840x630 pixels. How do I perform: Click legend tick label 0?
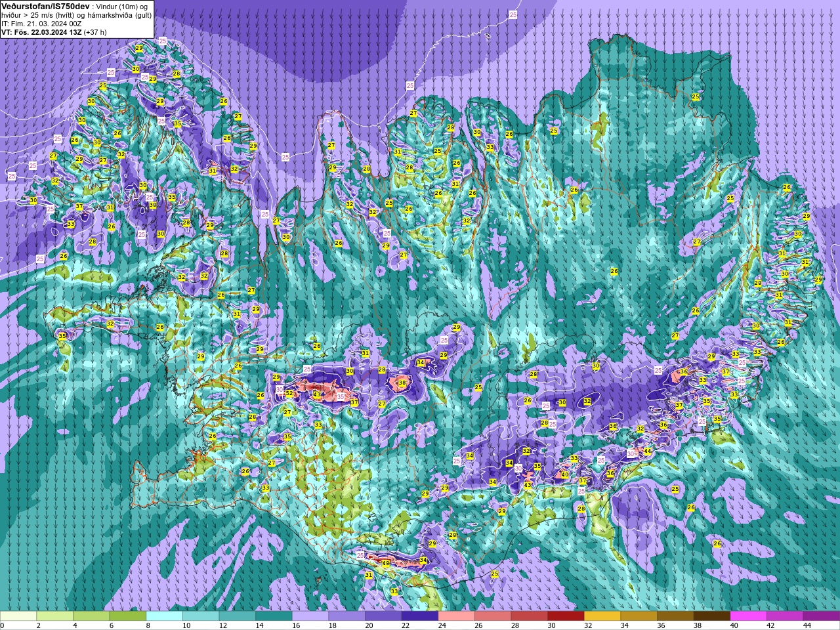click(x=3, y=625)
